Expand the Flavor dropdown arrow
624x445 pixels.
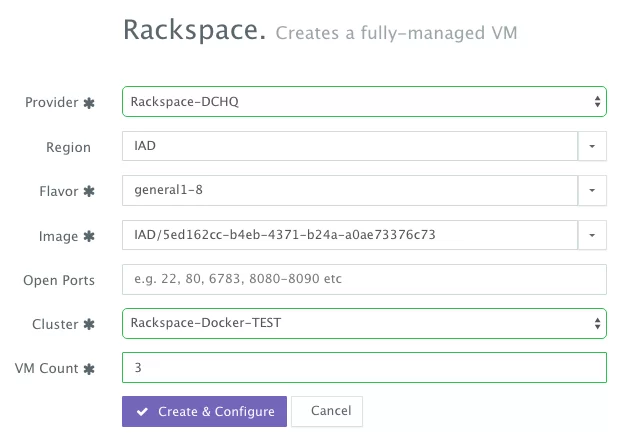click(592, 191)
